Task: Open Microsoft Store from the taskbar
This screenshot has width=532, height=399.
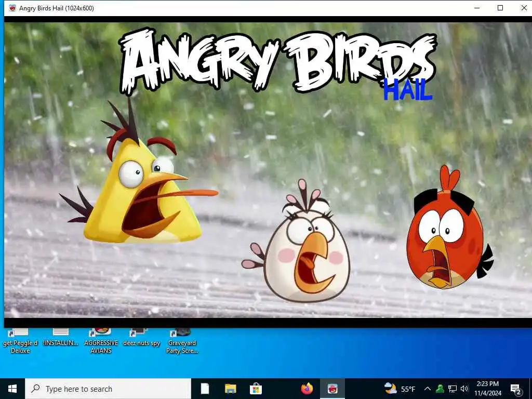Action: coord(256,389)
